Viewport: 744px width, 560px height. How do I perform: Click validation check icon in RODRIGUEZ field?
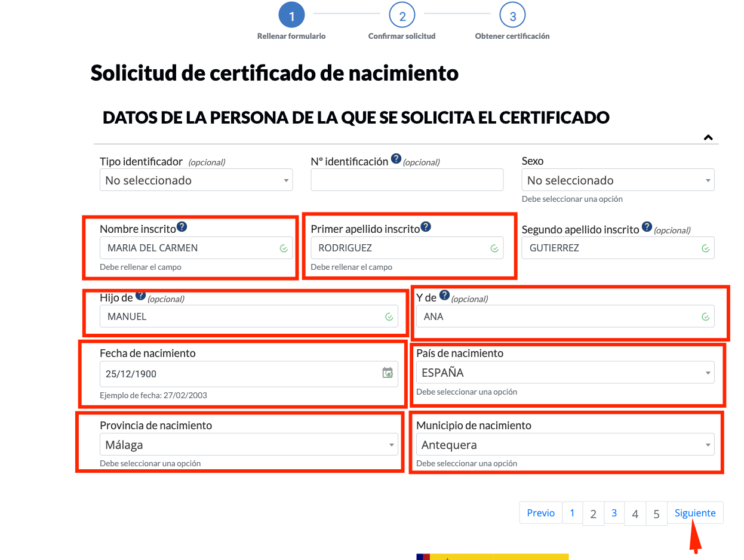tap(494, 248)
